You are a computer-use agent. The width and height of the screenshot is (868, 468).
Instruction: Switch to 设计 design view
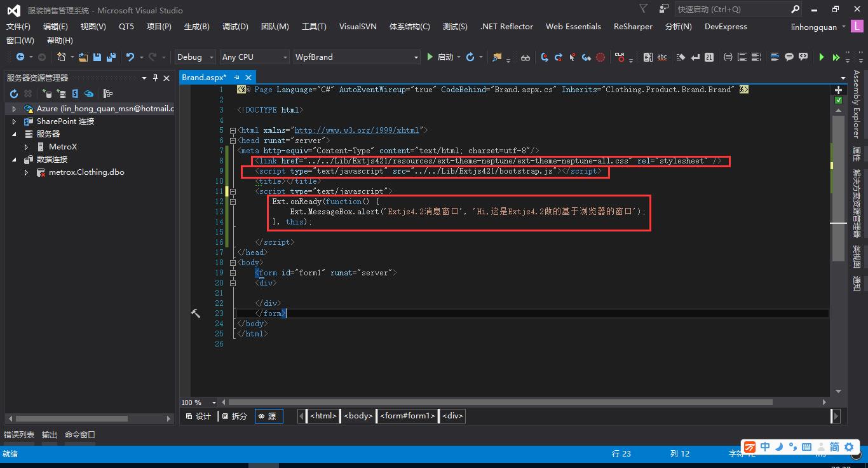click(x=198, y=416)
